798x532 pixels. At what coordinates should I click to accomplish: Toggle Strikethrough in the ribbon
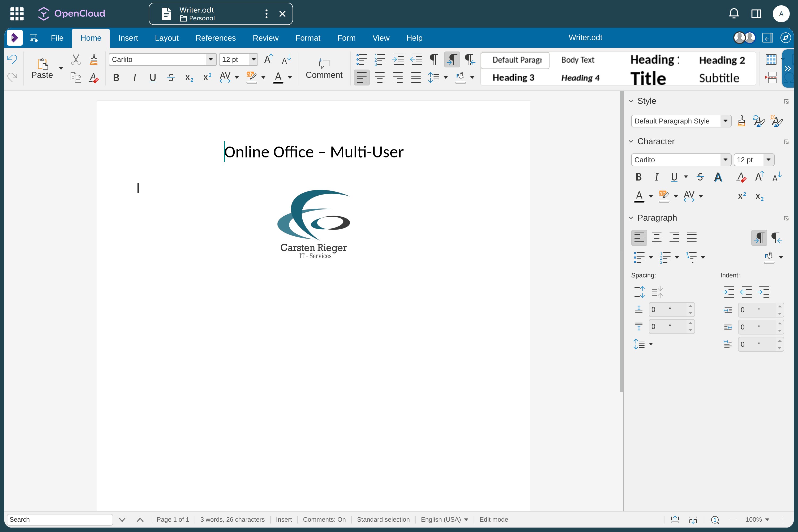(171, 78)
